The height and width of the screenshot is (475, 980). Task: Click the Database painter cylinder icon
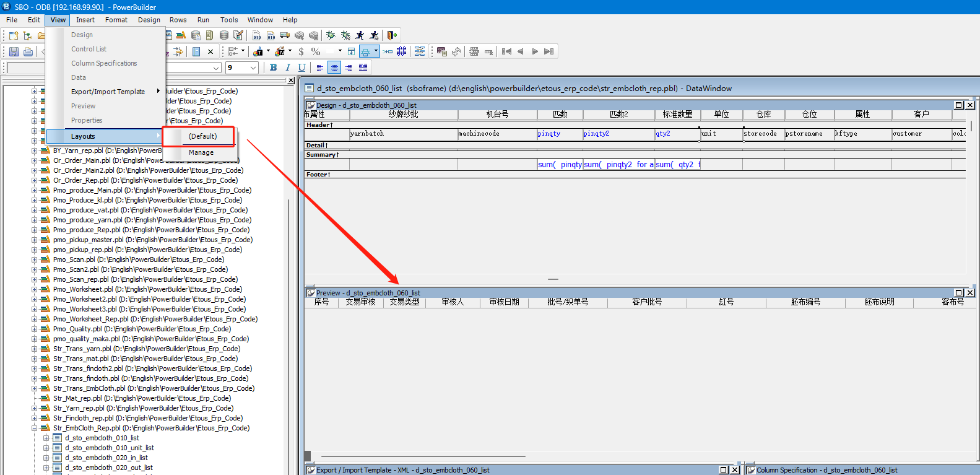click(224, 35)
